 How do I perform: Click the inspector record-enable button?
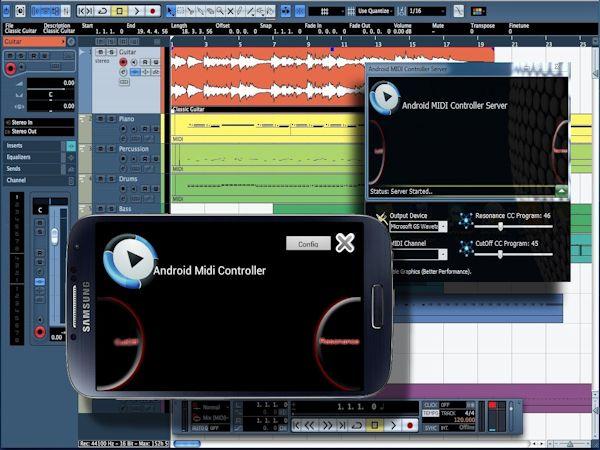[10, 69]
